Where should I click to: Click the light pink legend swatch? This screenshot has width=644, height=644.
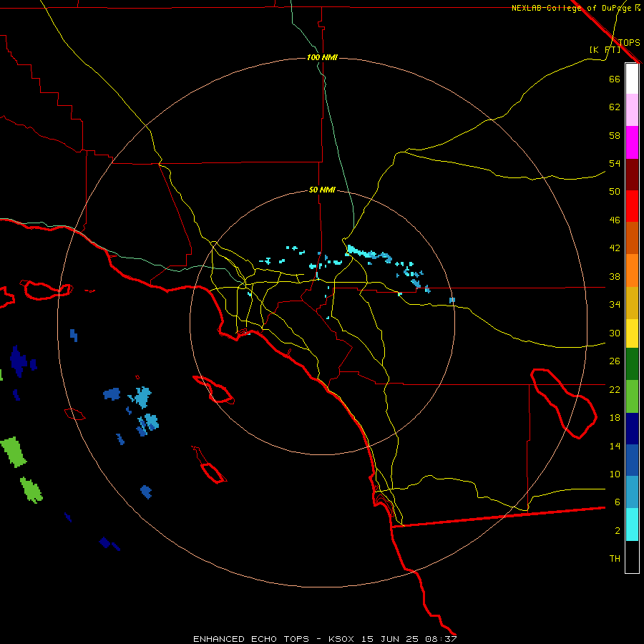click(632, 110)
